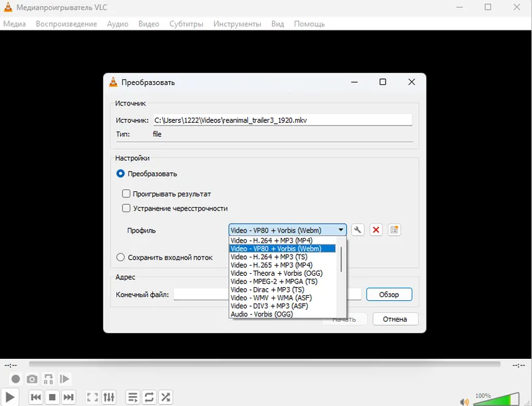This screenshot has width=532, height=406.
Task: Start playback with the Play button
Action: click(10, 397)
